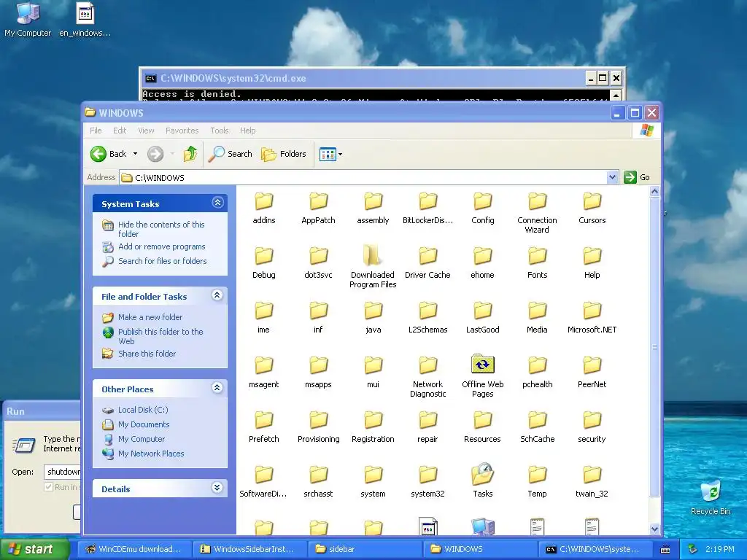747x560 pixels.
Task: Switch to WinCDEmu download taskbar item
Action: 134,549
